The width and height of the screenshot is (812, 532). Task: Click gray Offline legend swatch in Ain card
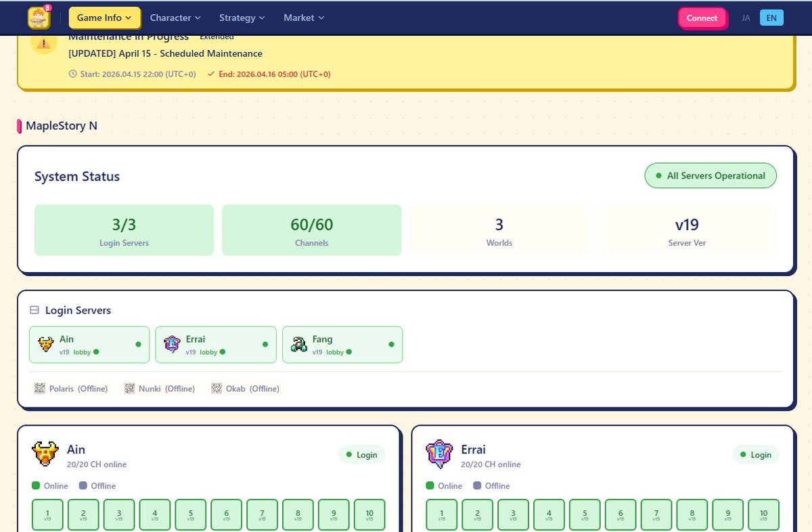point(83,485)
